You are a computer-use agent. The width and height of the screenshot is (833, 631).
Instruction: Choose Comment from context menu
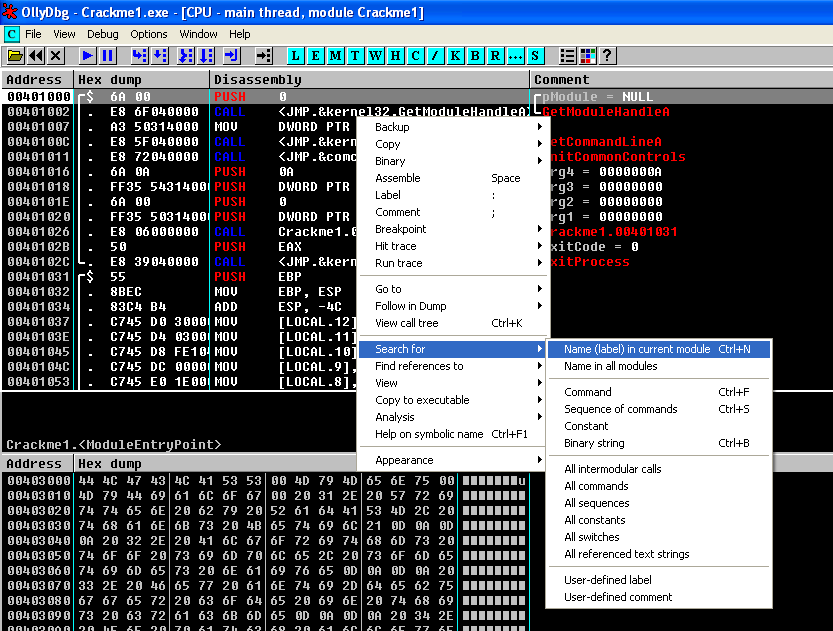pyautogui.click(x=453, y=212)
